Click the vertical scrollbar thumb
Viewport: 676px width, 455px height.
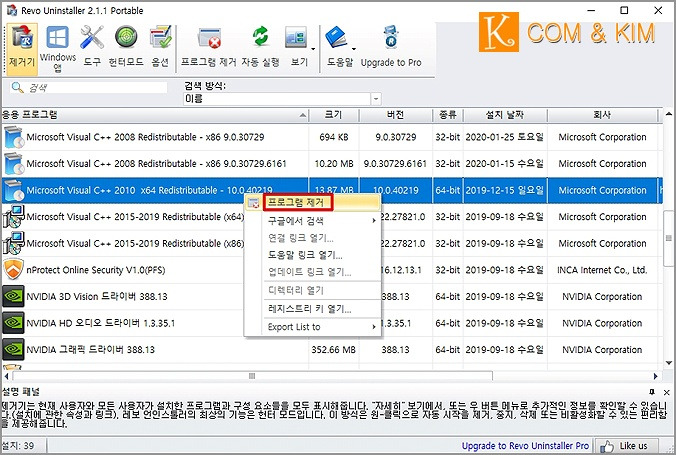[x=669, y=238]
